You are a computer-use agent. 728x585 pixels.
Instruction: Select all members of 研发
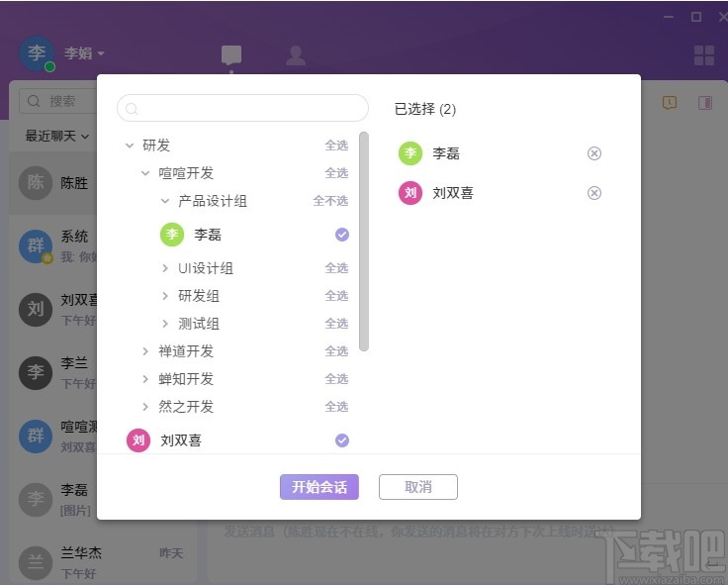tap(336, 146)
